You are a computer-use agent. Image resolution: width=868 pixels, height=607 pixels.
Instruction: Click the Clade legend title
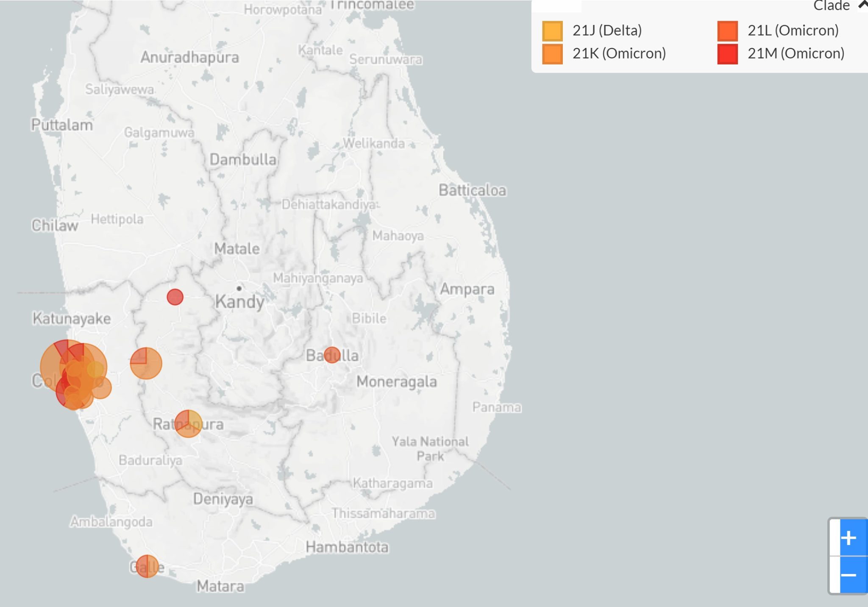point(831,6)
